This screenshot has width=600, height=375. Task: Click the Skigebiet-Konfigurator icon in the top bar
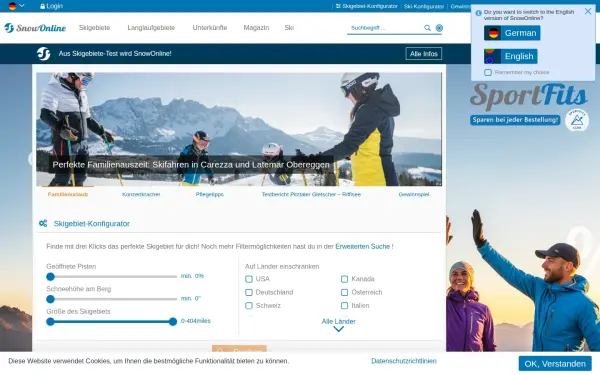(x=338, y=6)
